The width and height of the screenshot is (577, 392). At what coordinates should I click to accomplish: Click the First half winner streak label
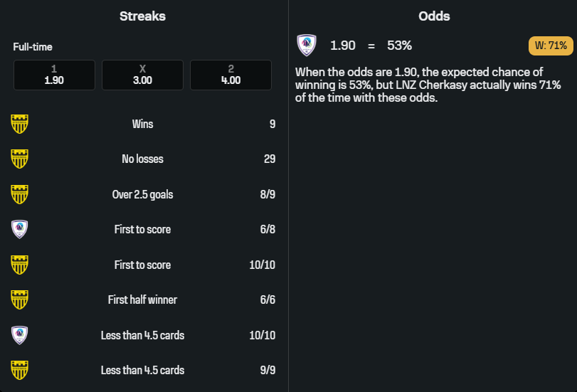coord(142,300)
